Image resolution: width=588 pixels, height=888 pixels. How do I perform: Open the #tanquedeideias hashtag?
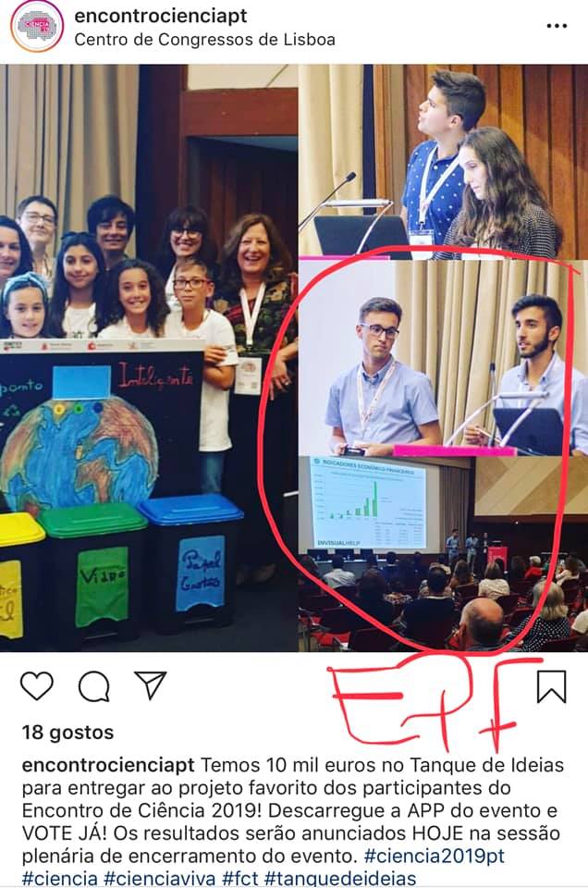click(x=340, y=878)
